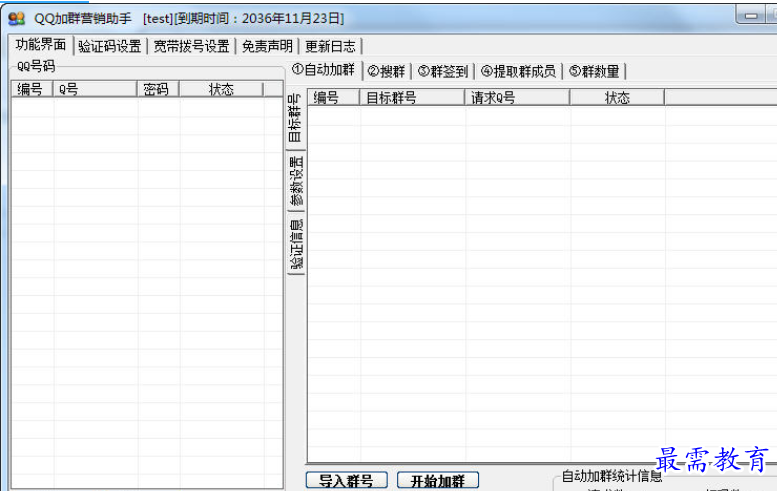
Task: Click 编号 header in group table
Action: 333,98
